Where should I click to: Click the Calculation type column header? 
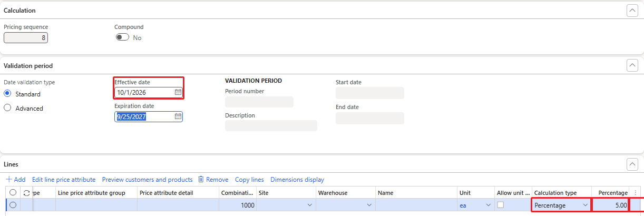pyautogui.click(x=562, y=193)
